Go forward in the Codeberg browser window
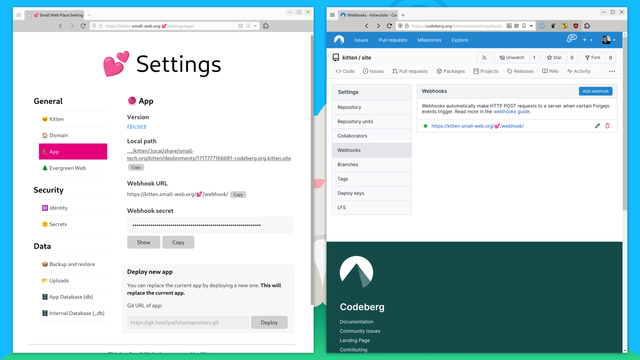The width and height of the screenshot is (640, 360). point(378,26)
